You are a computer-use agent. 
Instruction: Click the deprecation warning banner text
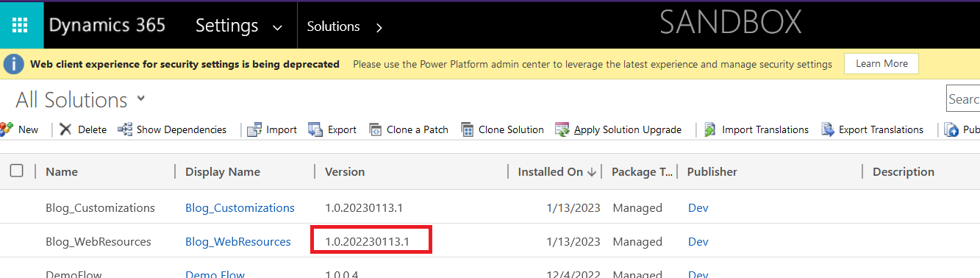(x=185, y=64)
